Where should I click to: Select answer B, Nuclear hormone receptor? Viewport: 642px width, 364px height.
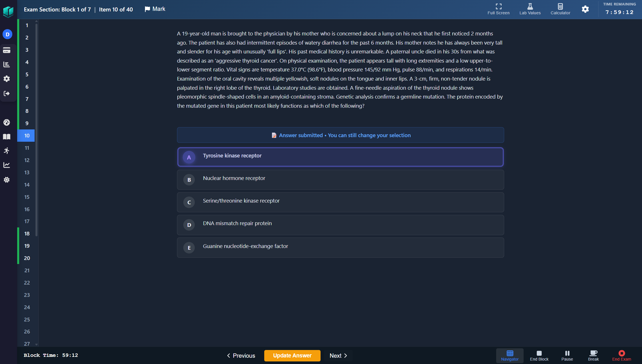(x=340, y=180)
